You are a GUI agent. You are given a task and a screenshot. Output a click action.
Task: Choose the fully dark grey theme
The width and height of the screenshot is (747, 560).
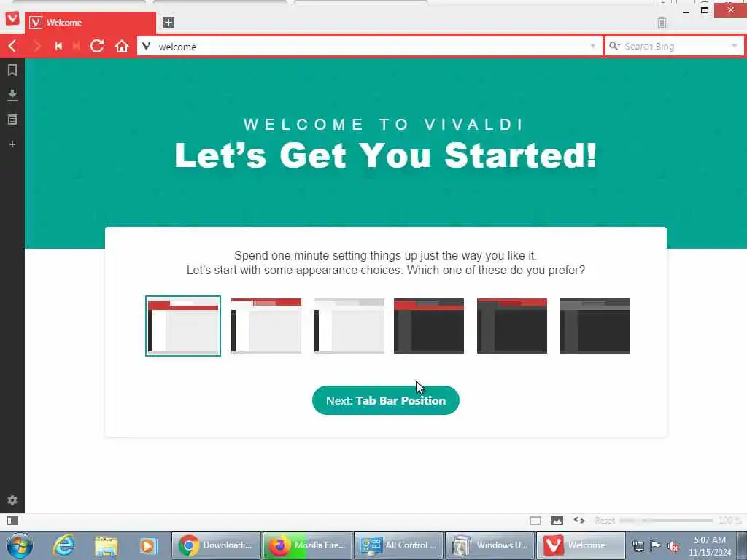point(595,326)
